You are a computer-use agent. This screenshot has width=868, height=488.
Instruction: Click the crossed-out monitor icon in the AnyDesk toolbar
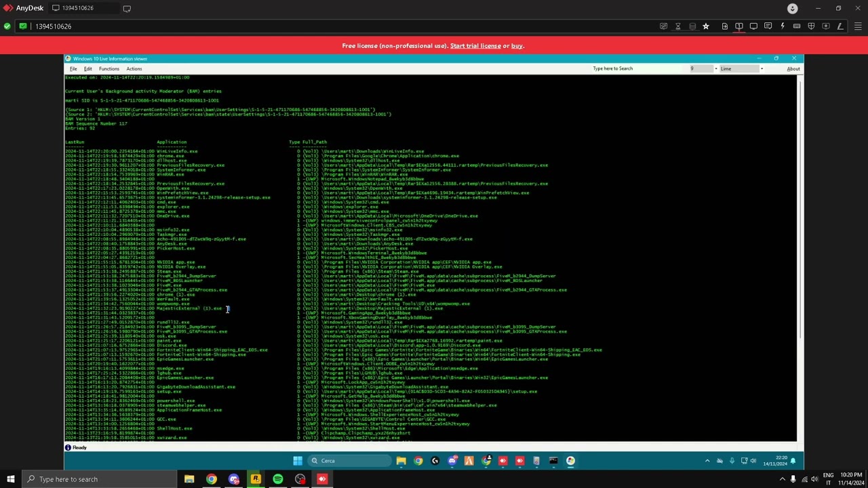663,26
